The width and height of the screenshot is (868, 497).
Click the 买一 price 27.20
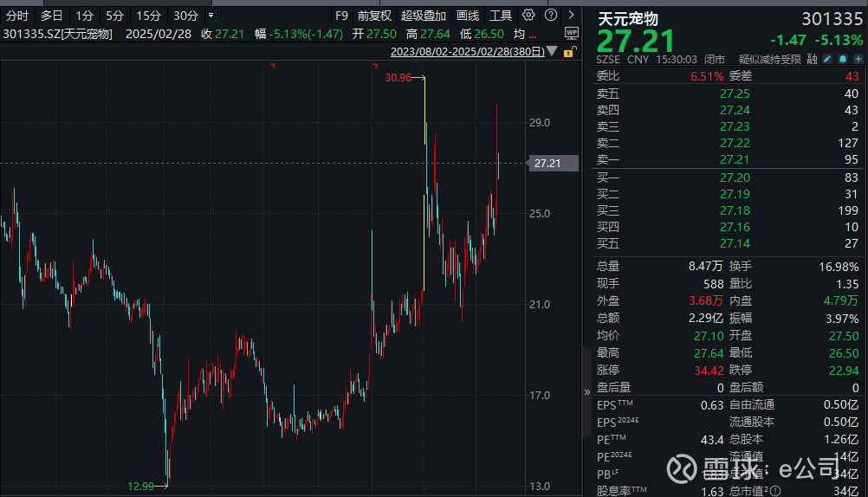[735, 177]
